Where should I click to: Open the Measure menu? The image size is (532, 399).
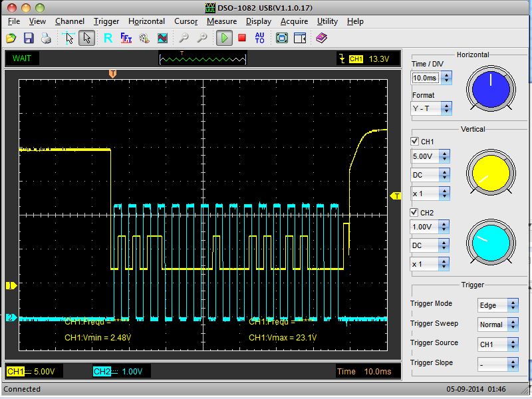click(221, 21)
